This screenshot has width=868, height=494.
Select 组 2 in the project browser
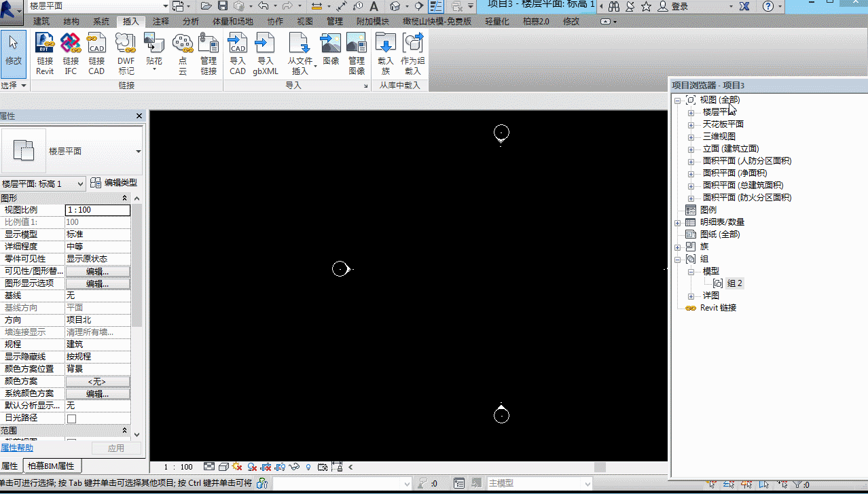click(735, 283)
